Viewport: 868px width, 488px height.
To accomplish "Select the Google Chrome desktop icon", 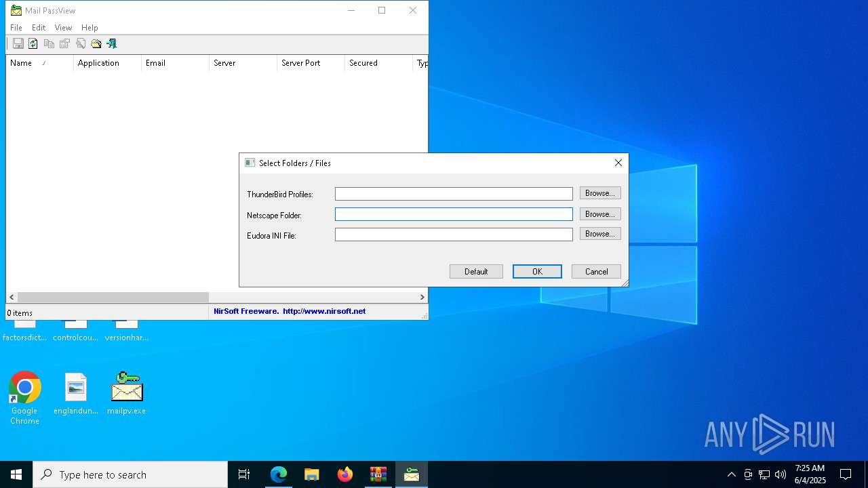I will [24, 399].
